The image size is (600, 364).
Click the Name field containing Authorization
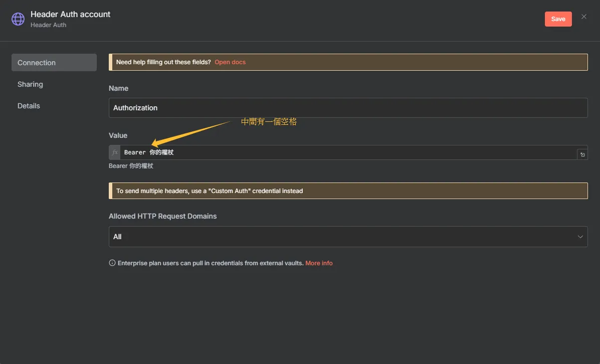(348, 108)
